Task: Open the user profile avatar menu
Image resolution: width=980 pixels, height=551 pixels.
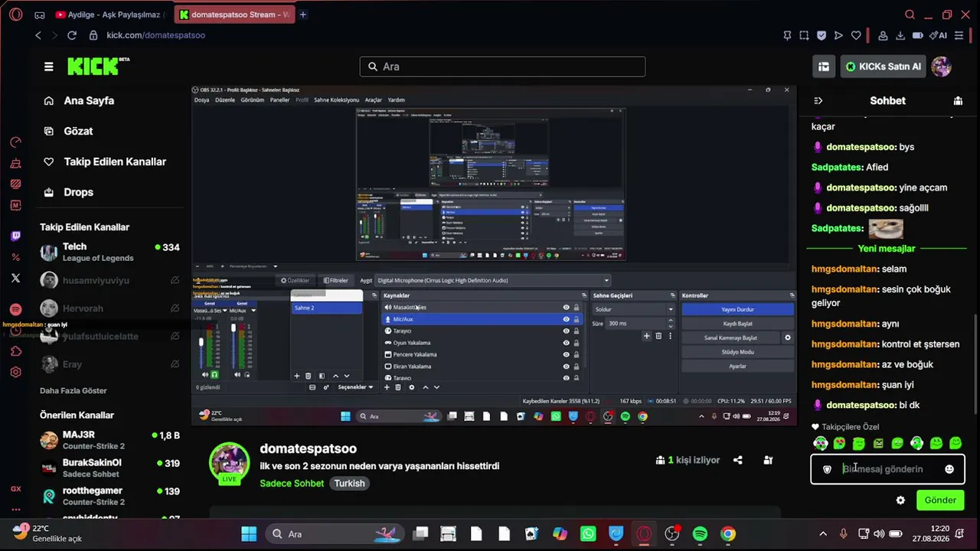Action: click(941, 67)
